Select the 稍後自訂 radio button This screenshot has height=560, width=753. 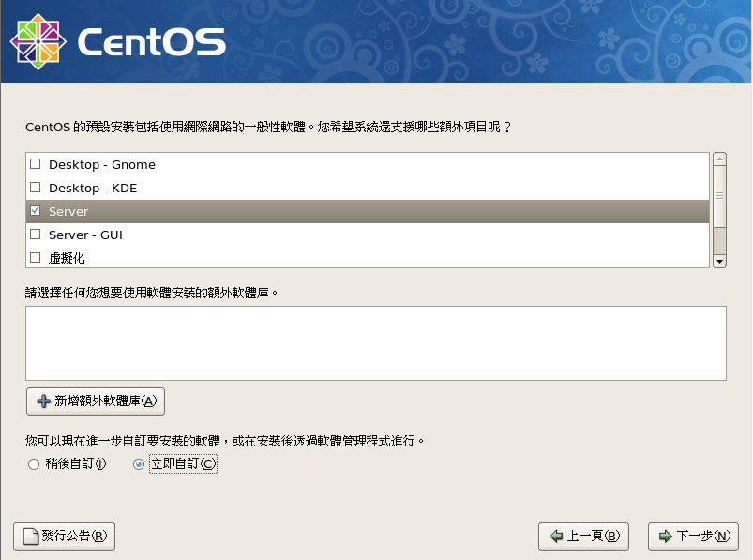click(x=34, y=464)
